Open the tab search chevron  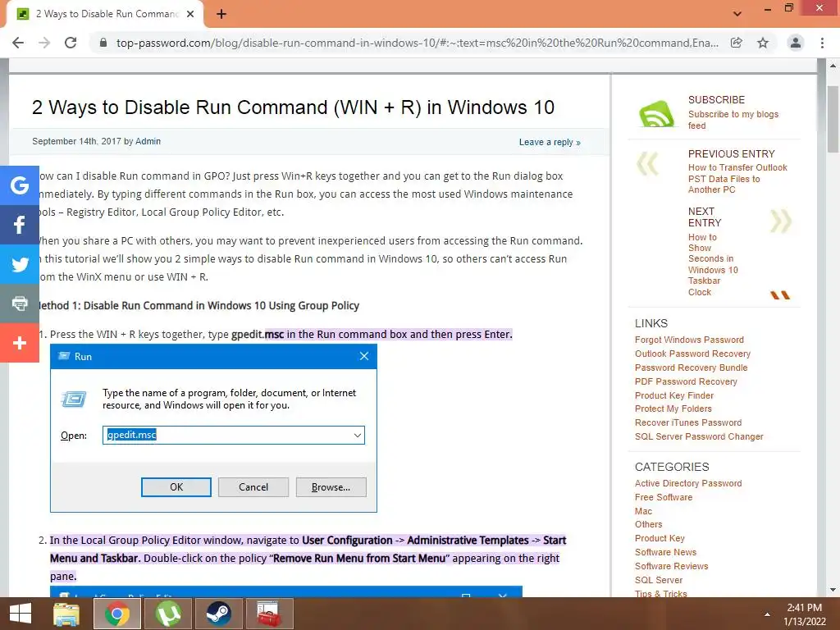point(737,14)
